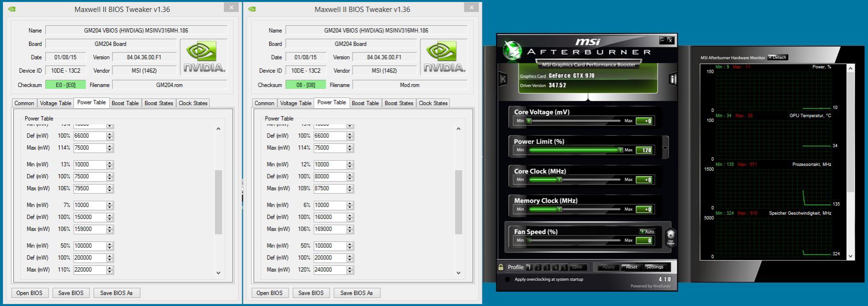Open Afterburner Settings
This screenshot has width=868, height=306.
654,267
